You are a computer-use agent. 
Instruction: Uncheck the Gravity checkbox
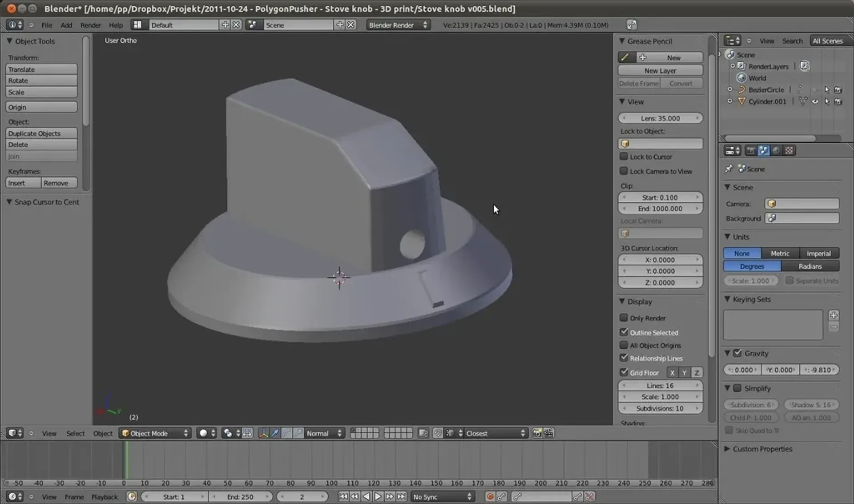(737, 353)
